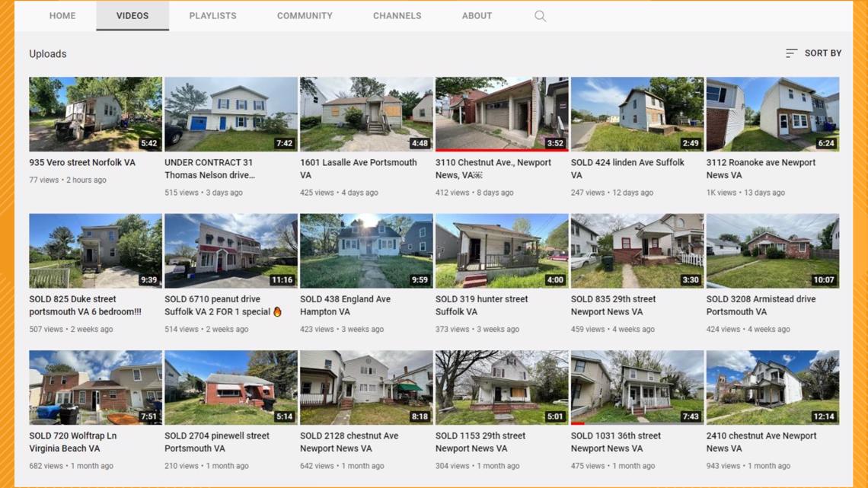868x488 pixels.
Task: Click the 12:14 chestnut Ave video thumbnail
Action: click(x=773, y=388)
